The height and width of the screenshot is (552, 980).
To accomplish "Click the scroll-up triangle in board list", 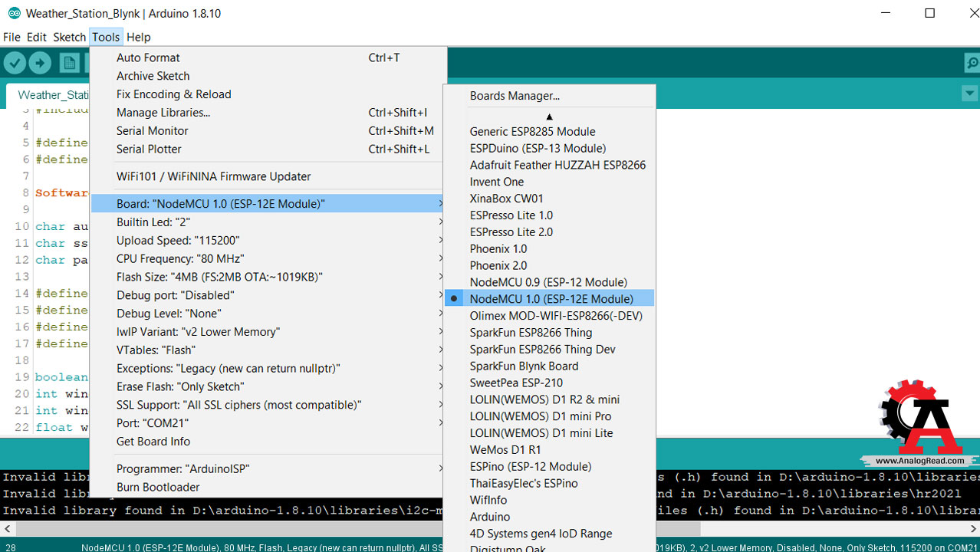I will point(549,117).
